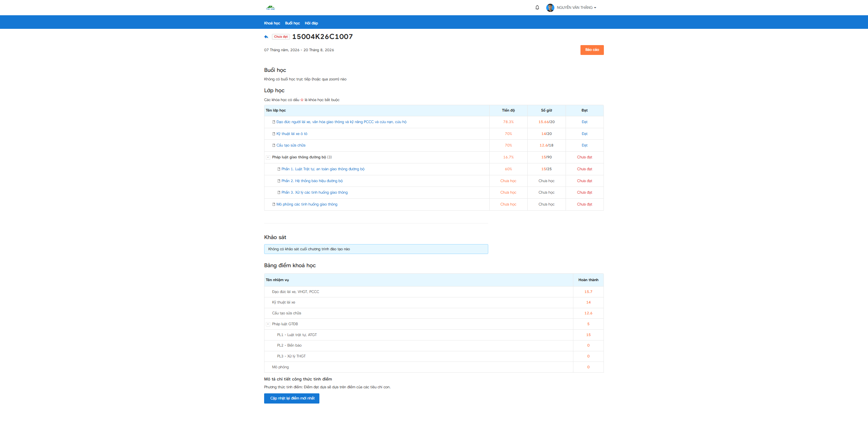Click Chưa đạt status in Mô phỏng row
Image resolution: width=868 pixels, height=431 pixels.
coord(585,204)
